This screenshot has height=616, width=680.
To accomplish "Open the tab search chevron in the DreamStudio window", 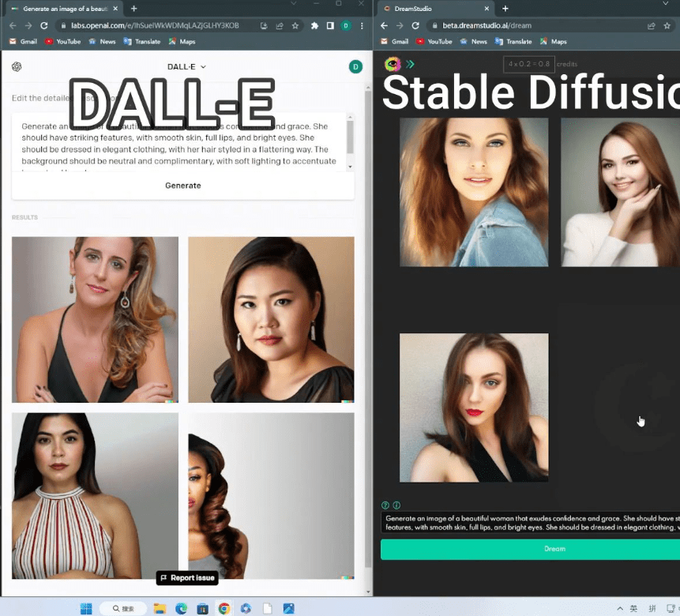I will tap(665, 3).
